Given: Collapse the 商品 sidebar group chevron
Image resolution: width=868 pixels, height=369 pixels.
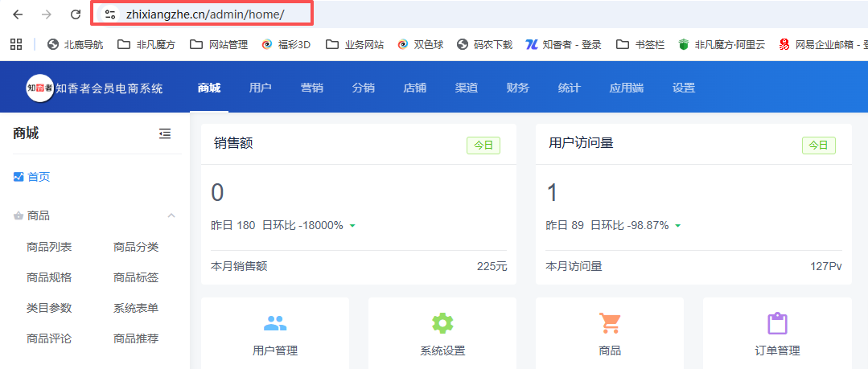Looking at the screenshot, I should click(x=171, y=215).
